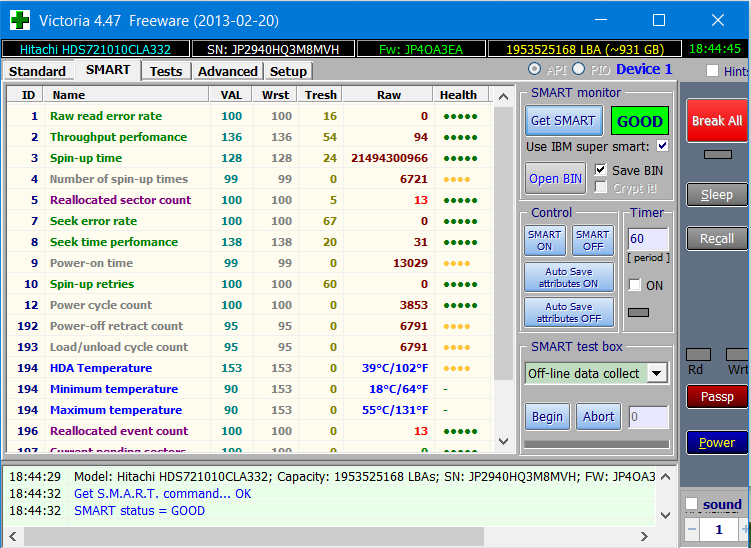Switch to the Tests tab
Screen dimensions: 751x548
point(166,71)
